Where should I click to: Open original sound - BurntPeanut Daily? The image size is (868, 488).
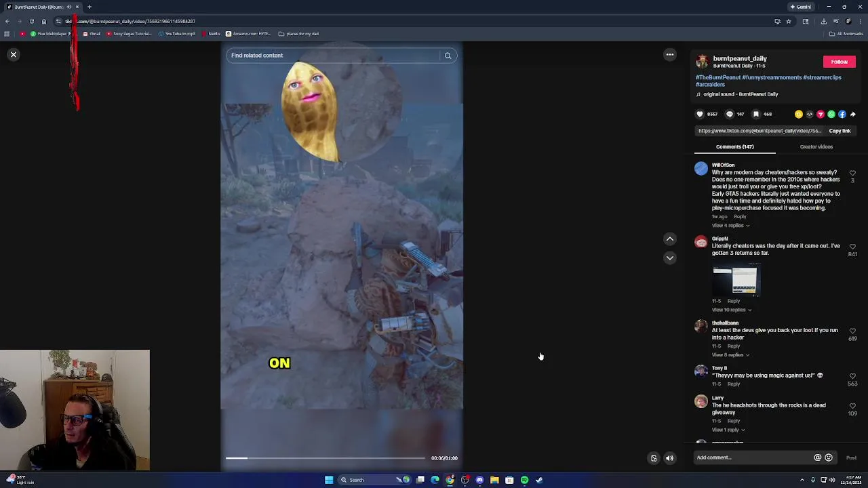[737, 94]
